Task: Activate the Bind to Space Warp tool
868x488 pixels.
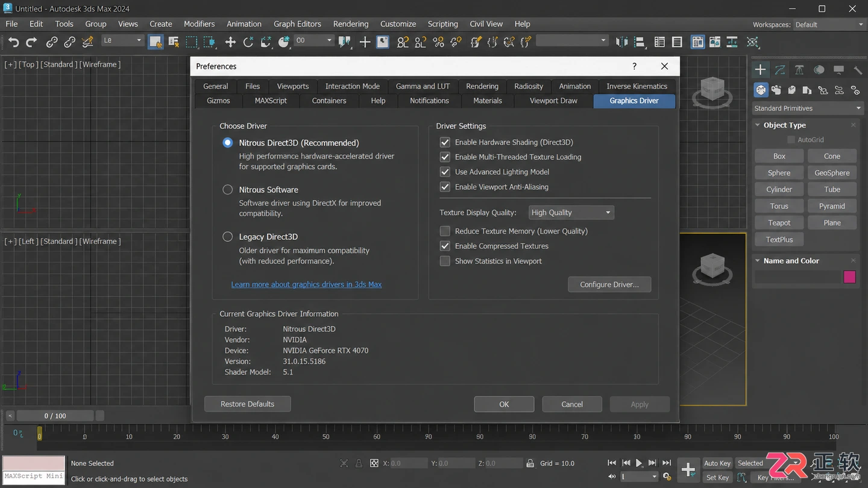Action: [88, 42]
